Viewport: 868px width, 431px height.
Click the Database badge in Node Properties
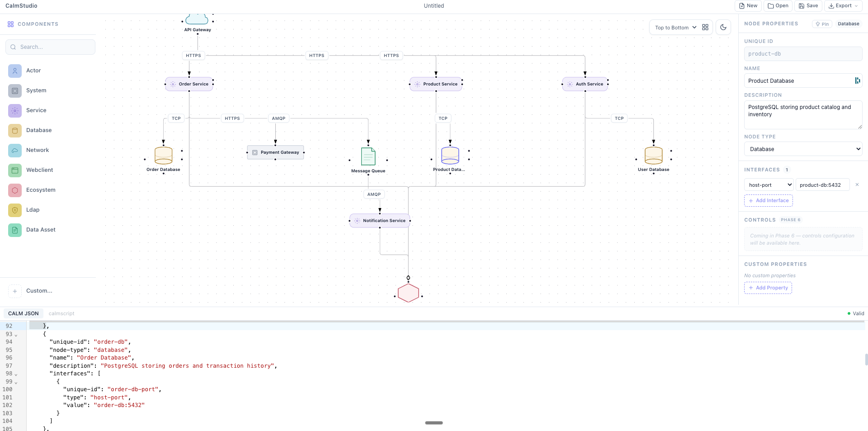point(848,24)
